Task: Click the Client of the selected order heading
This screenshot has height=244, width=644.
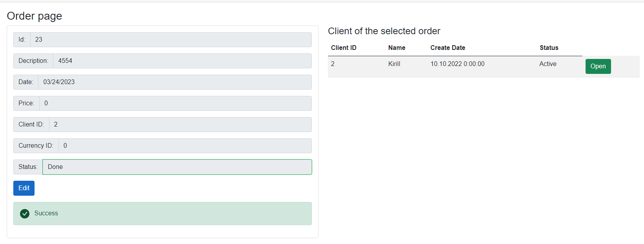Action: [x=384, y=31]
